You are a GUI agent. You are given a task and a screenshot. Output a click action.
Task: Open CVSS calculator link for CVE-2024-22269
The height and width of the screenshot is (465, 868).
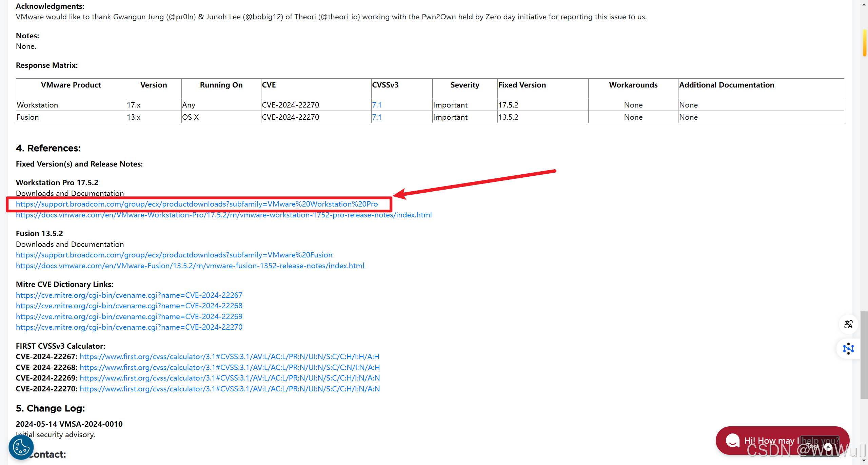230,378
